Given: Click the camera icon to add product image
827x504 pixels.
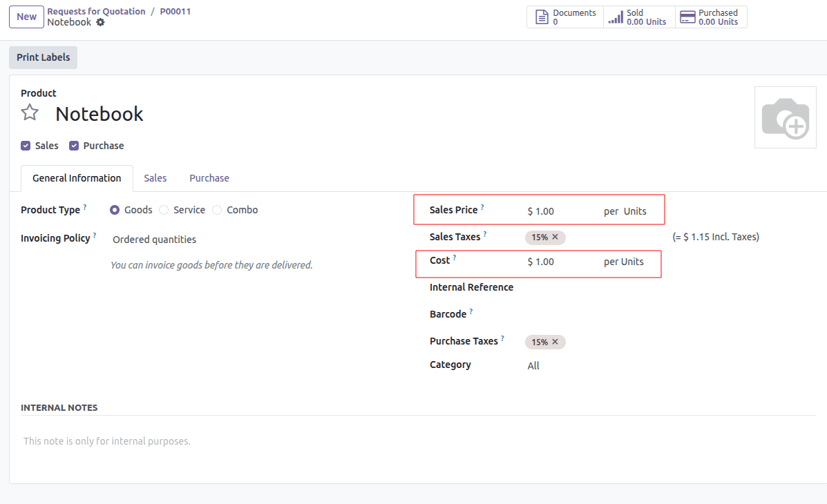Looking at the screenshot, I should pyautogui.click(x=786, y=117).
